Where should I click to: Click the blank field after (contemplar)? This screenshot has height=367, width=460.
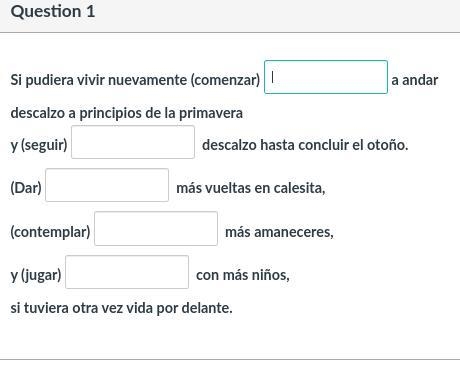(156, 229)
